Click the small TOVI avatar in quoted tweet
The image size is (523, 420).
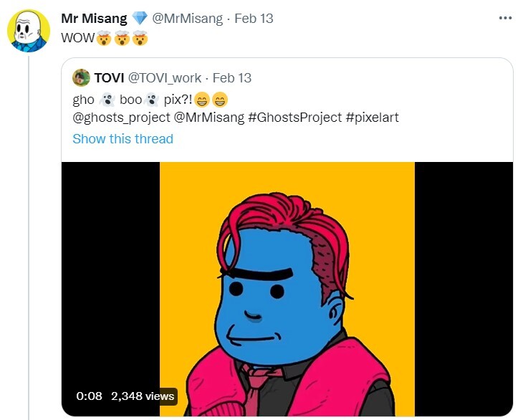(82, 77)
